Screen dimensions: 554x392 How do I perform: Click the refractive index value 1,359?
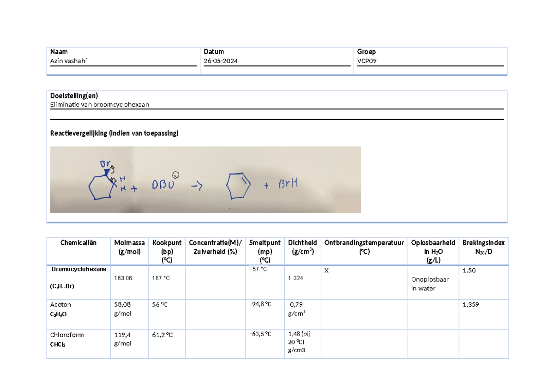[x=471, y=305]
